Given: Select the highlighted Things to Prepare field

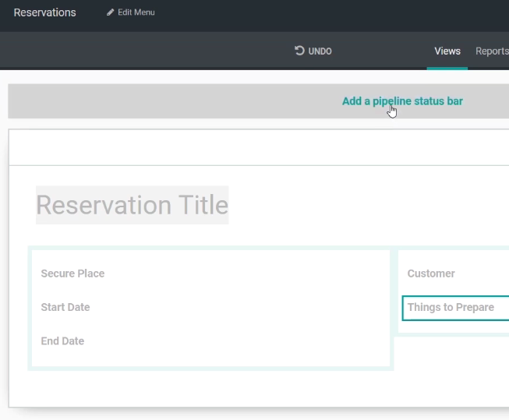Looking at the screenshot, I should click(455, 308).
